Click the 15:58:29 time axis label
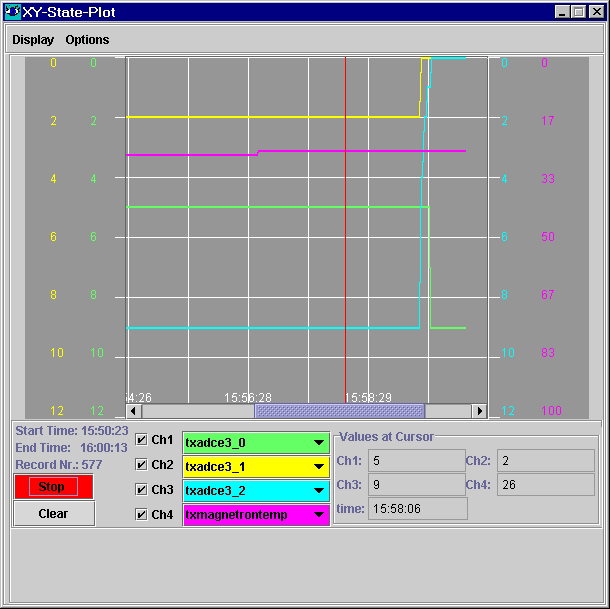 click(368, 398)
